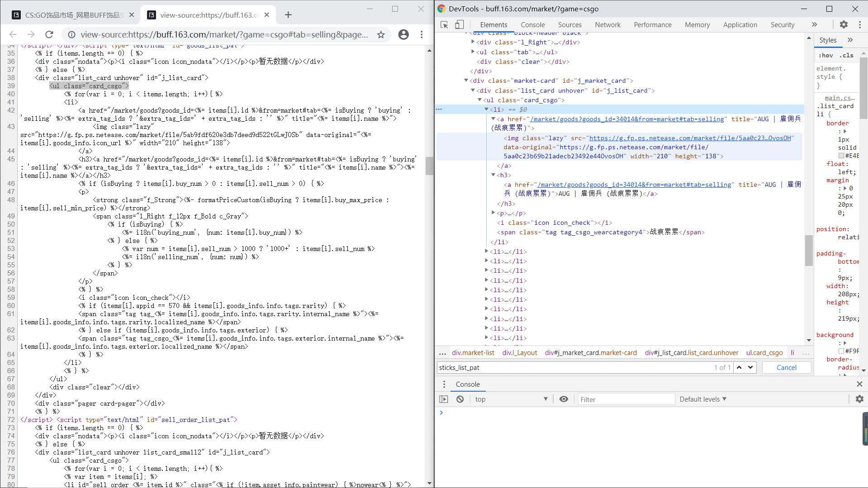Switch to the Sources tab
Screen dimensions: 868x488
(569, 25)
